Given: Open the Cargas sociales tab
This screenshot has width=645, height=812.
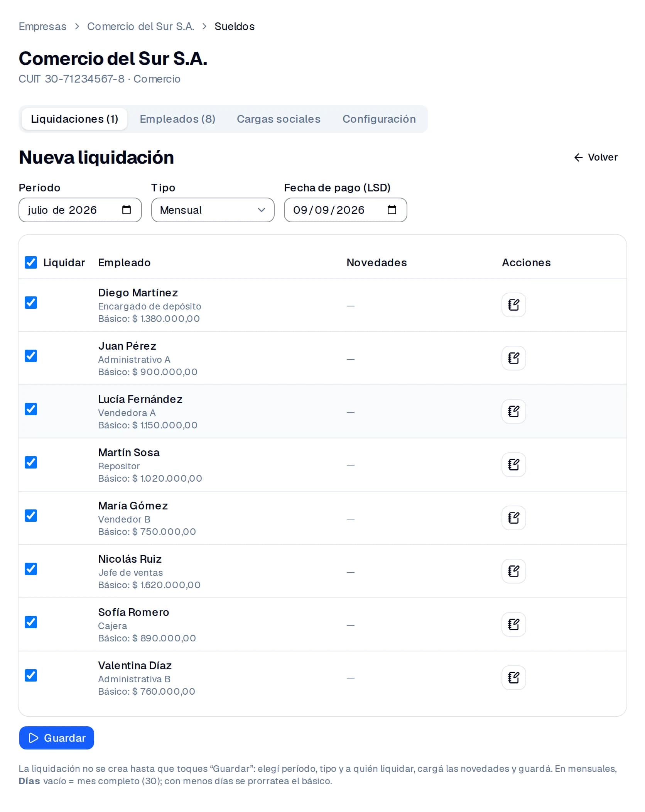Looking at the screenshot, I should point(279,119).
